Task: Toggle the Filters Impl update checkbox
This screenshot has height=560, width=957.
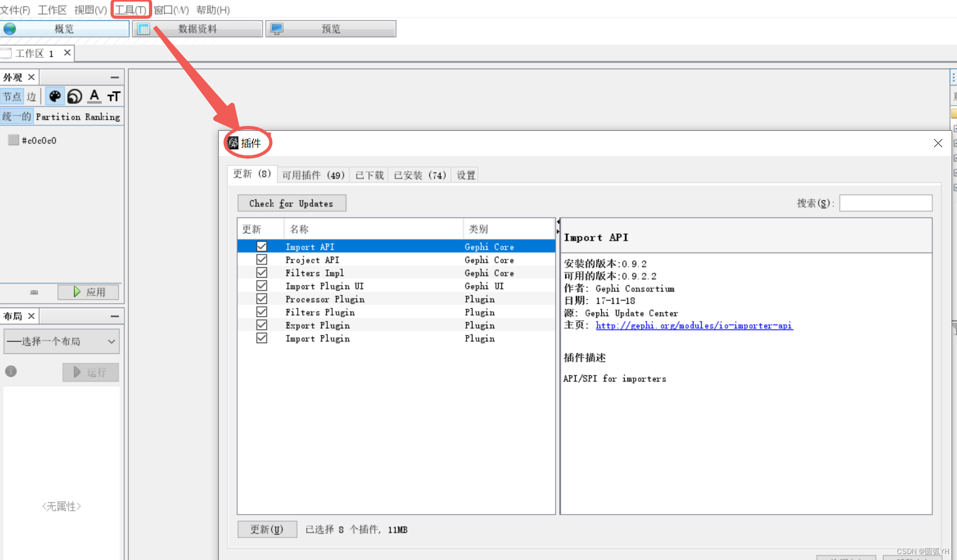Action: (262, 273)
